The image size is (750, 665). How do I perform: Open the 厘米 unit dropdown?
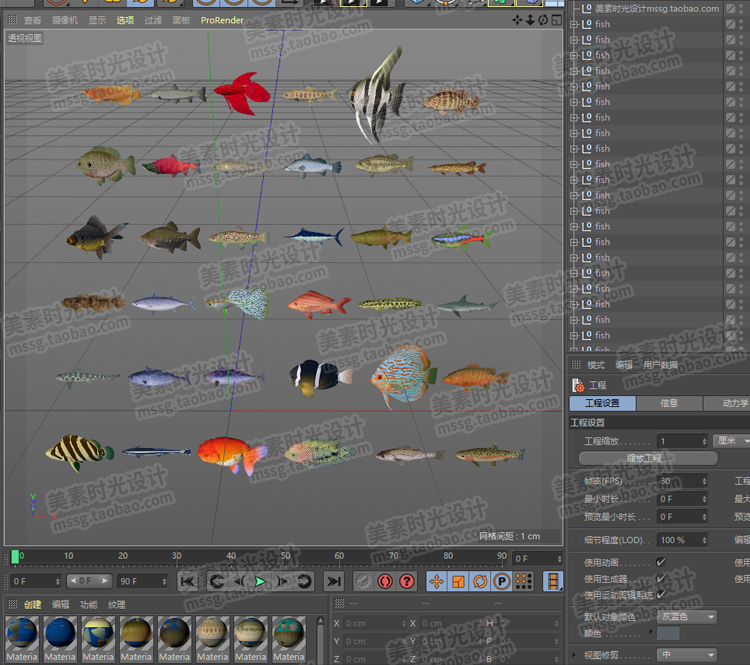(x=731, y=441)
